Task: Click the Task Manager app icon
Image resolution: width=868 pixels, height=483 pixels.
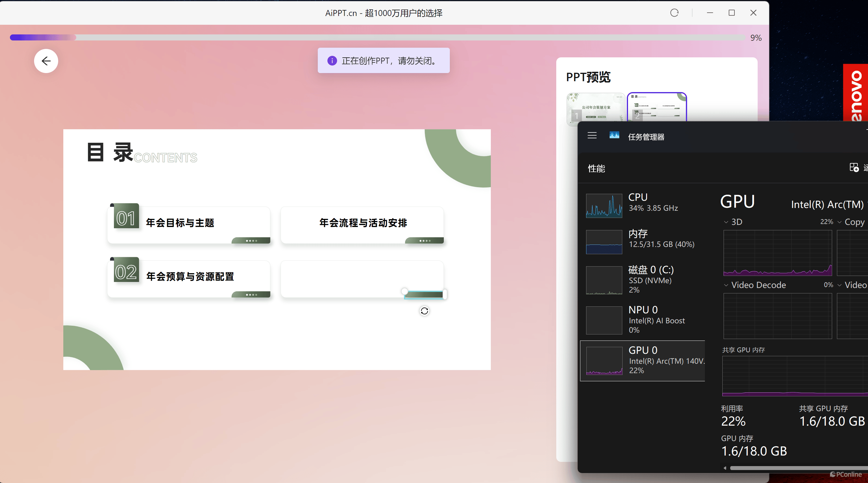Action: [x=614, y=136]
